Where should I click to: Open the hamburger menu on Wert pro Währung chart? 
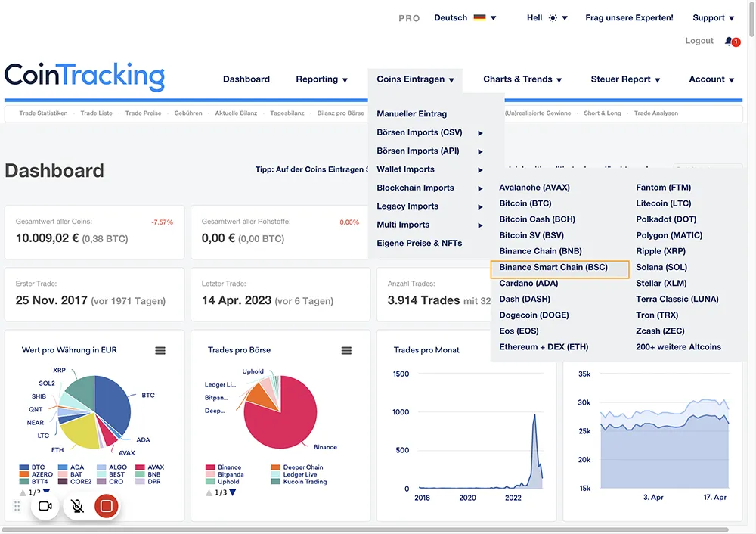point(160,350)
